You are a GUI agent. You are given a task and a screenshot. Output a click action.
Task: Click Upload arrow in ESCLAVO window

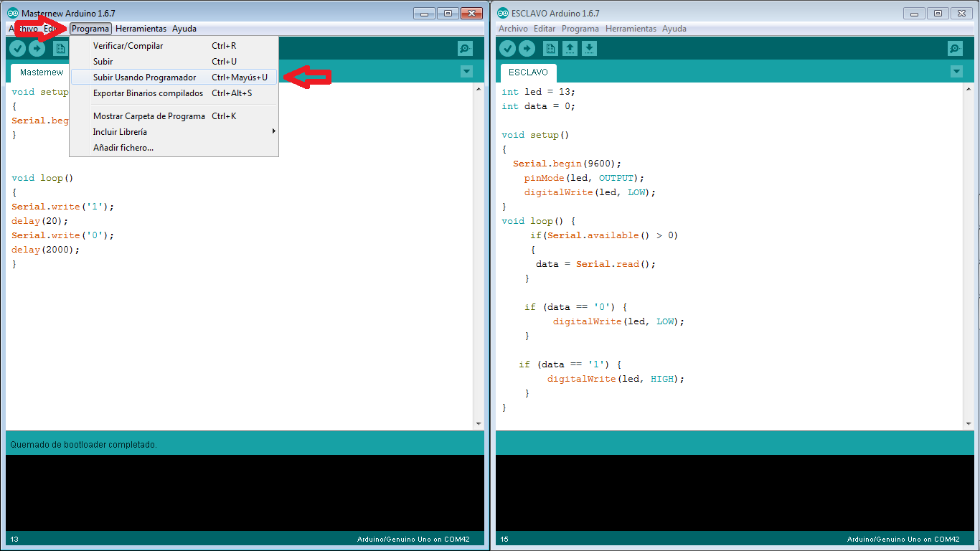pyautogui.click(x=527, y=49)
